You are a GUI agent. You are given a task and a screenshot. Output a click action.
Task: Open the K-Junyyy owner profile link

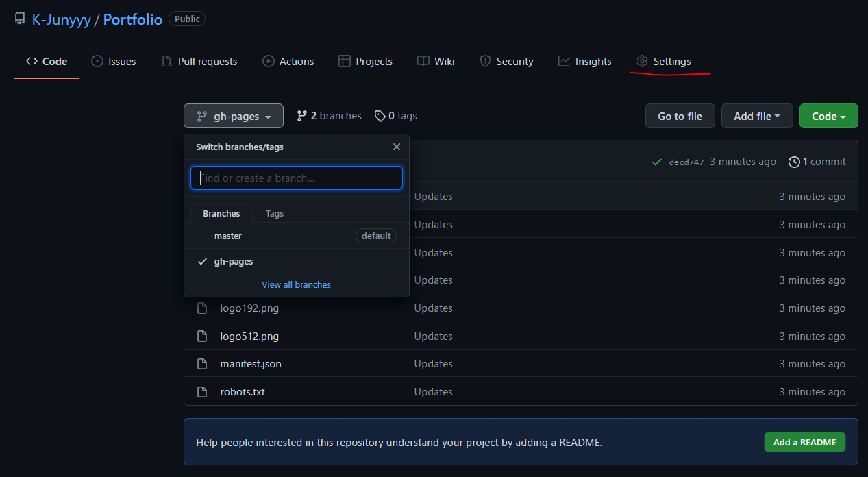tap(61, 19)
